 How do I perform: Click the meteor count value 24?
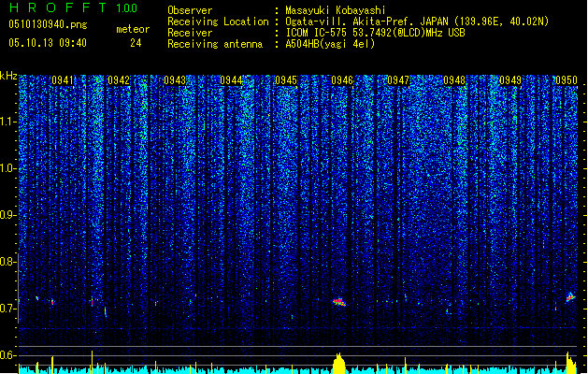coord(136,43)
